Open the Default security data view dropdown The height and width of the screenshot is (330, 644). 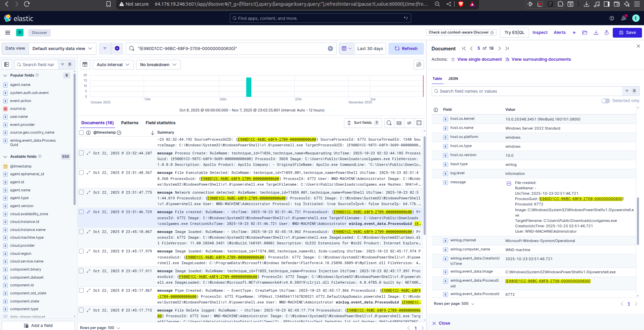point(62,48)
